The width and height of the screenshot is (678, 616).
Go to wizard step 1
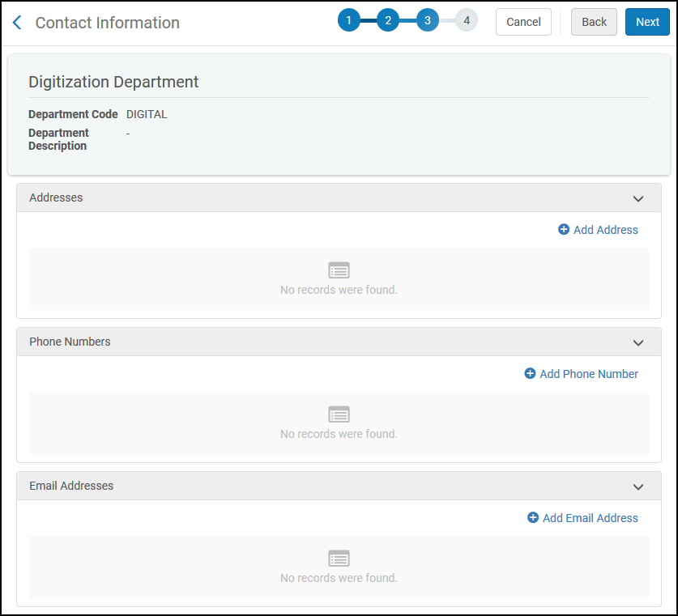(x=348, y=21)
